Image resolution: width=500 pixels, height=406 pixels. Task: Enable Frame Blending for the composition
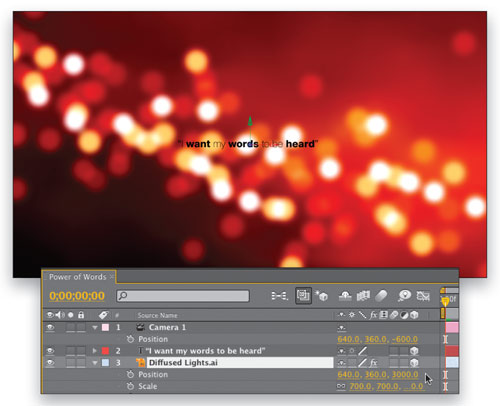(x=363, y=296)
